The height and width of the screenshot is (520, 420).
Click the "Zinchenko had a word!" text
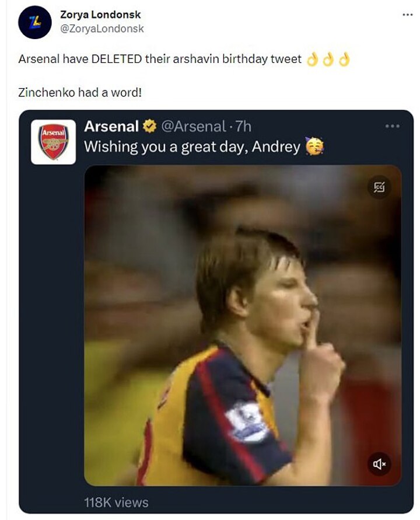tap(80, 93)
